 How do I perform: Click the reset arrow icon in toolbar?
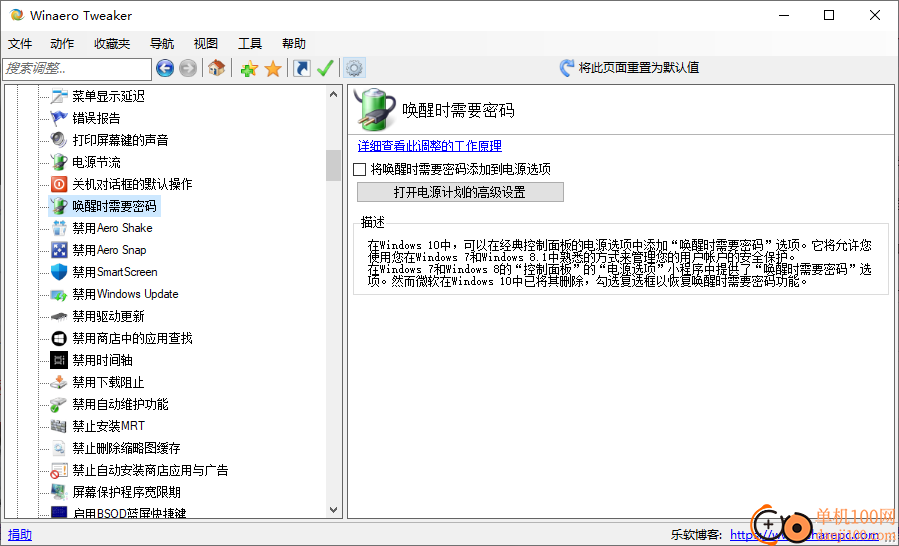click(566, 68)
